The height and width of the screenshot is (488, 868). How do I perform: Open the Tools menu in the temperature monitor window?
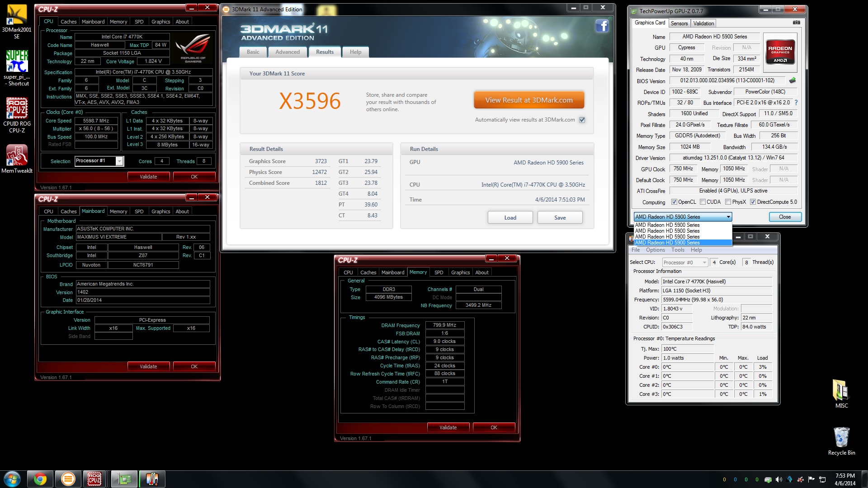coord(678,250)
